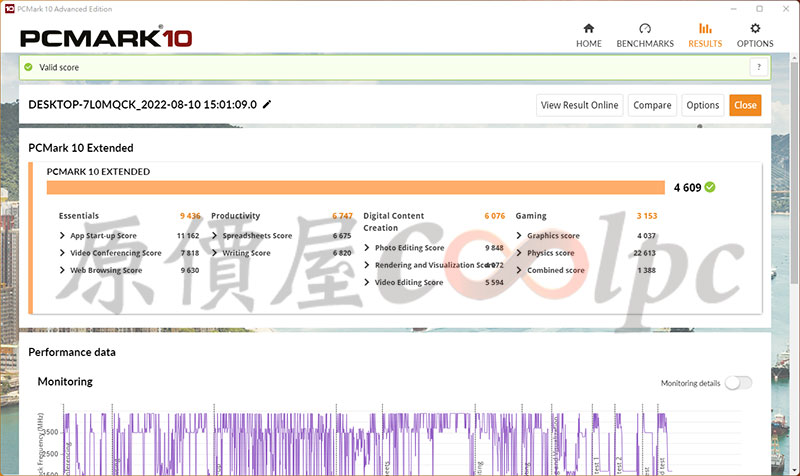
Task: Click scrollbar down arrow
Action: pyautogui.click(x=794, y=470)
